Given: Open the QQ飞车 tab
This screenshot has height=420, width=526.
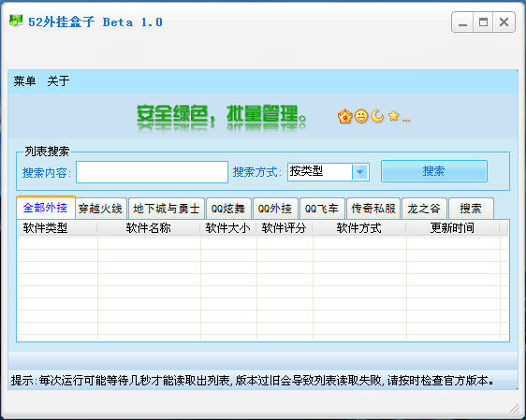Looking at the screenshot, I should (x=322, y=209).
